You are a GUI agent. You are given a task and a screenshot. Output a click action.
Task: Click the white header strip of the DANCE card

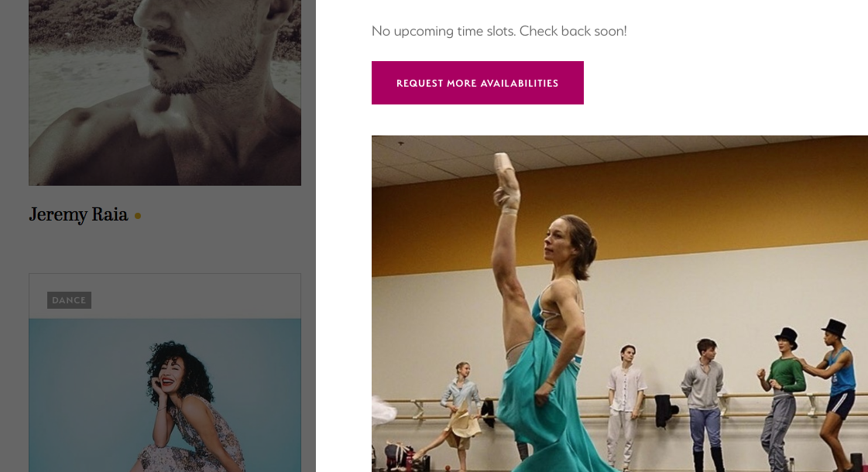coord(165,296)
